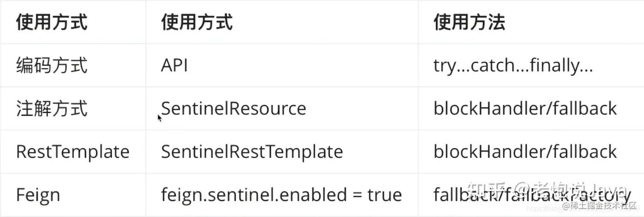The height and width of the screenshot is (217, 644).
Task: Click blockHandler/fallback in the 注解方式 row
Action: 525,109
